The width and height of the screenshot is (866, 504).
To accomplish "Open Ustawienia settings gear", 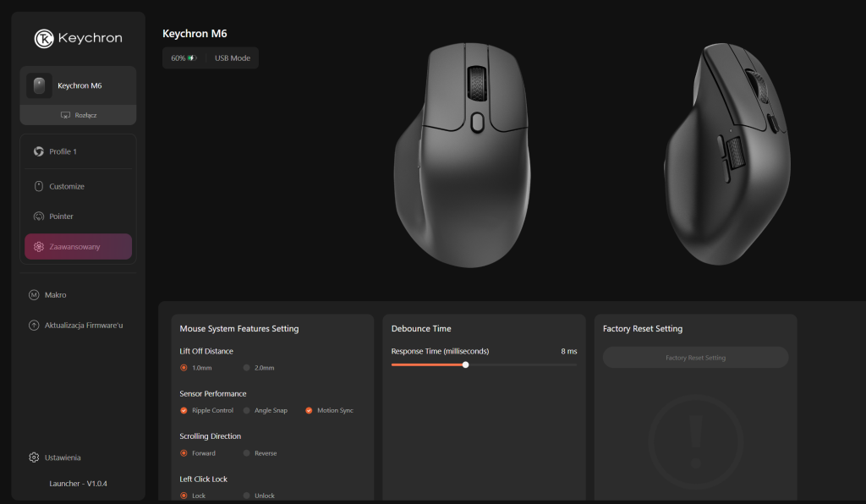I will click(34, 457).
